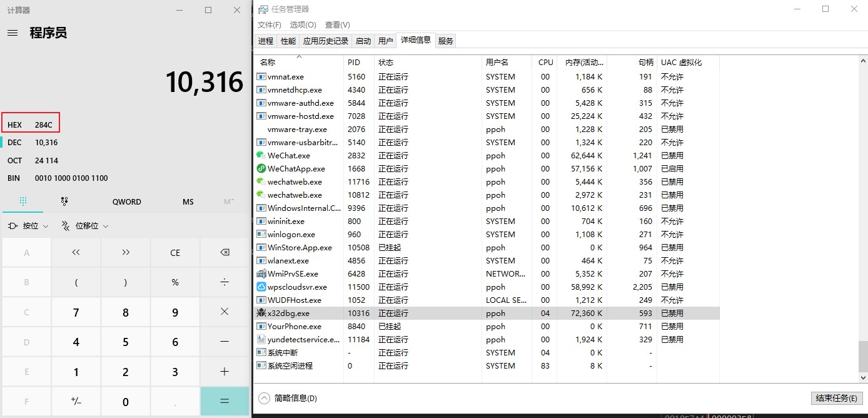Switch to the 服务 tab
The height and width of the screenshot is (418, 868).
click(446, 41)
